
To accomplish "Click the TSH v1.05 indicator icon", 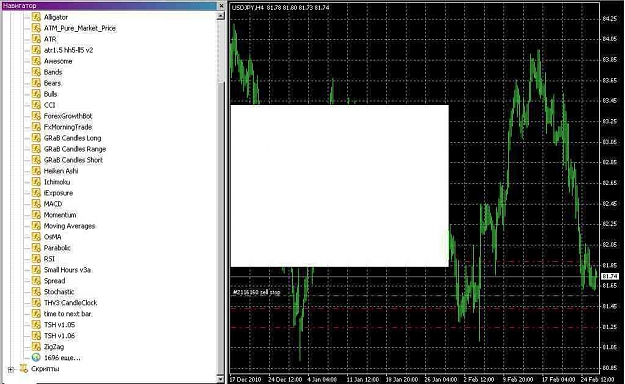I will 36,325.
